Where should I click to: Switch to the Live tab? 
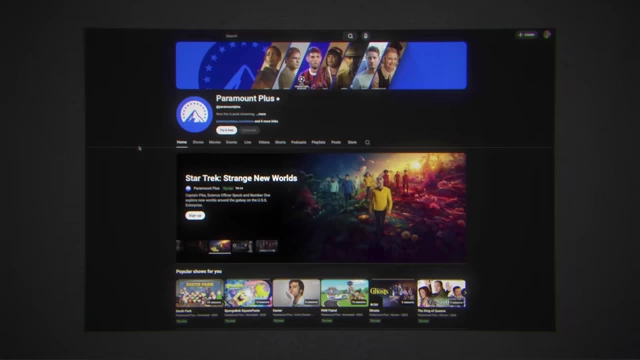(x=248, y=142)
